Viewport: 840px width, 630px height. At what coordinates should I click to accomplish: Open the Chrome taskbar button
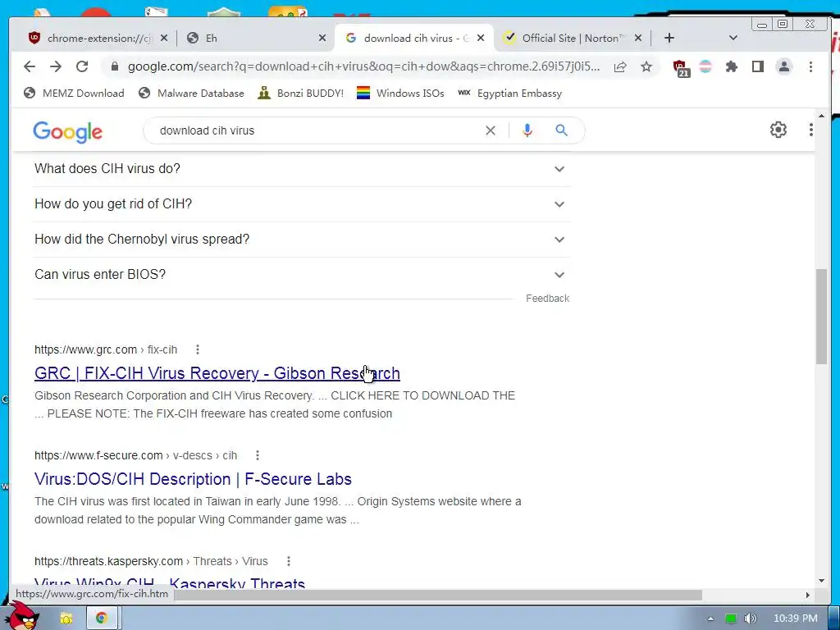[102, 619]
